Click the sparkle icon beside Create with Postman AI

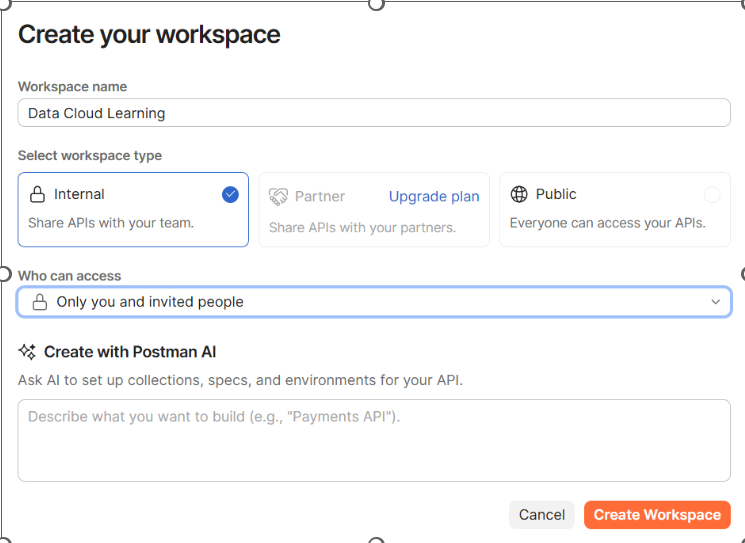click(27, 352)
